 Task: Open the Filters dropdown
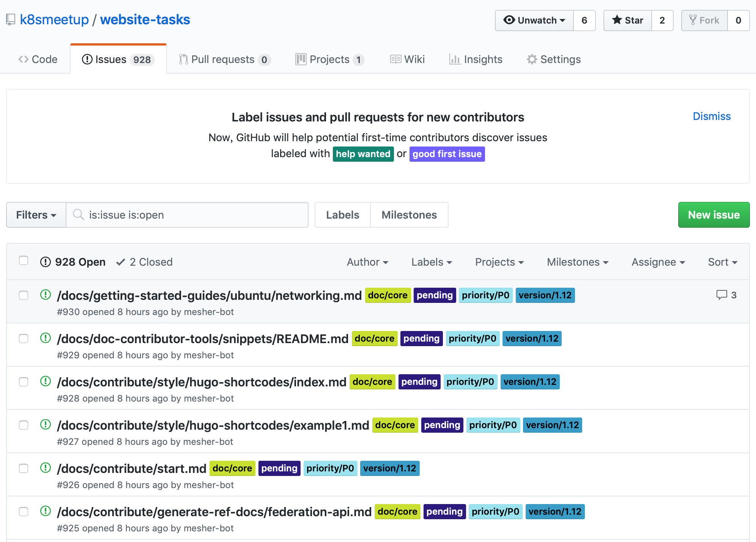[36, 215]
